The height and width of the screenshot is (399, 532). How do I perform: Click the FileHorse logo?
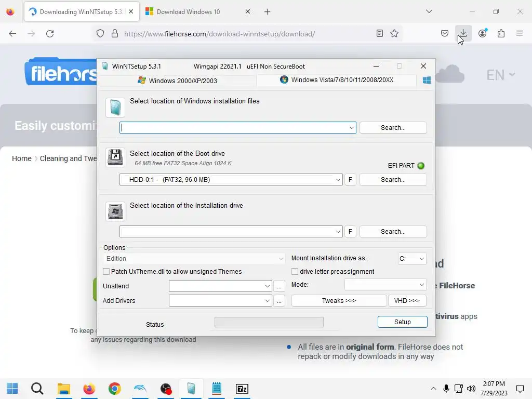[61, 72]
